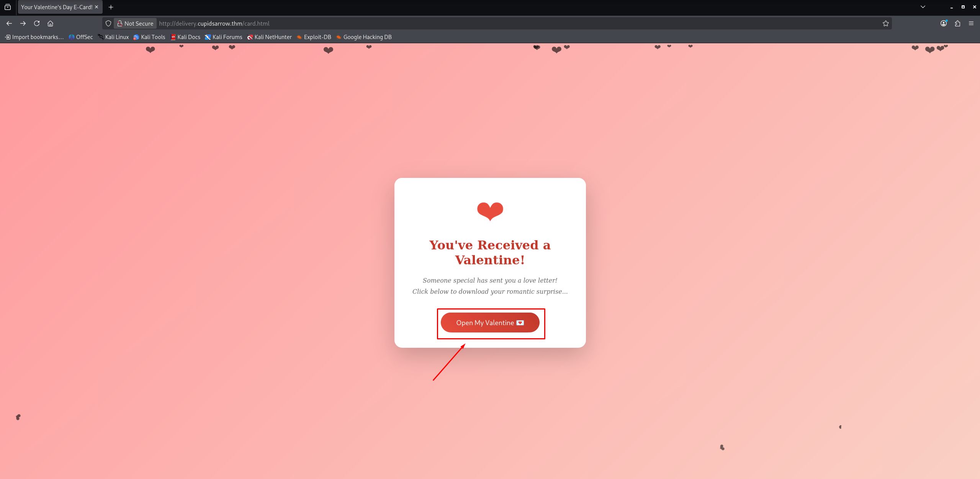The height and width of the screenshot is (479, 980).
Task: Click the Open My Valentine button
Action: 490,323
